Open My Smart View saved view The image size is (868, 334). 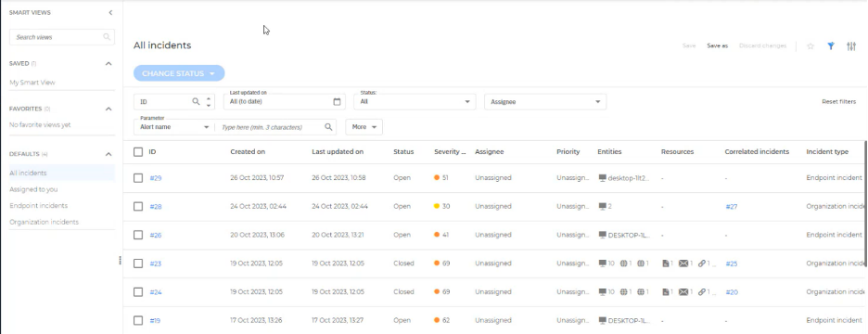(x=32, y=83)
